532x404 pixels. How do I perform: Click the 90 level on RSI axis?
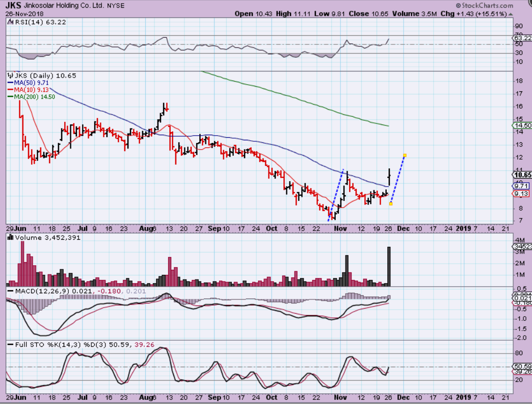pyautogui.click(x=519, y=26)
